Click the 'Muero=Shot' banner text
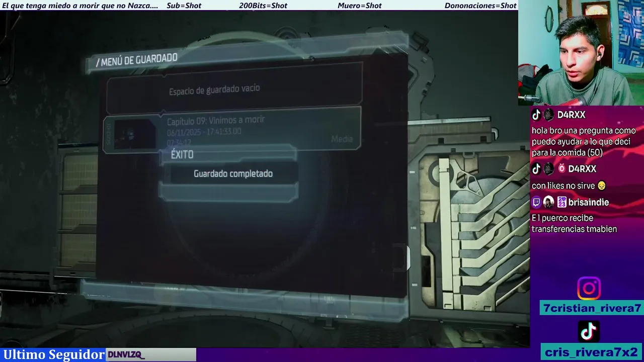The width and height of the screenshot is (644, 362). (x=360, y=6)
